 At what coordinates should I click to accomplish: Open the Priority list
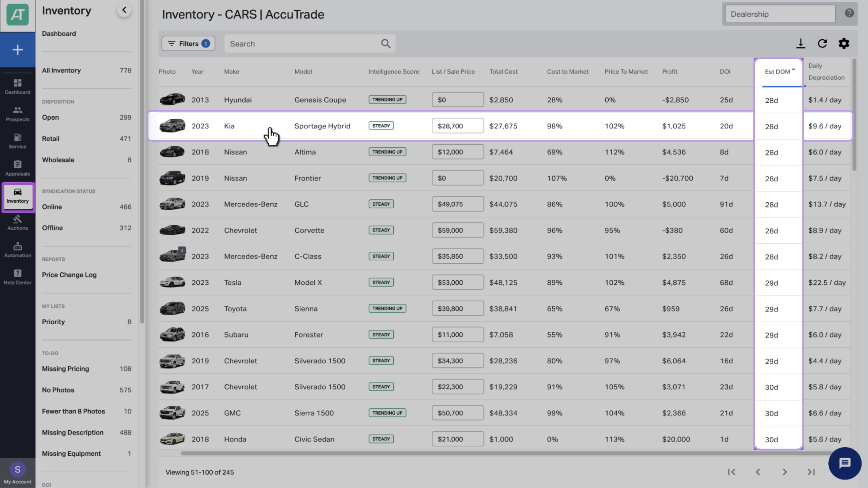tap(86, 322)
